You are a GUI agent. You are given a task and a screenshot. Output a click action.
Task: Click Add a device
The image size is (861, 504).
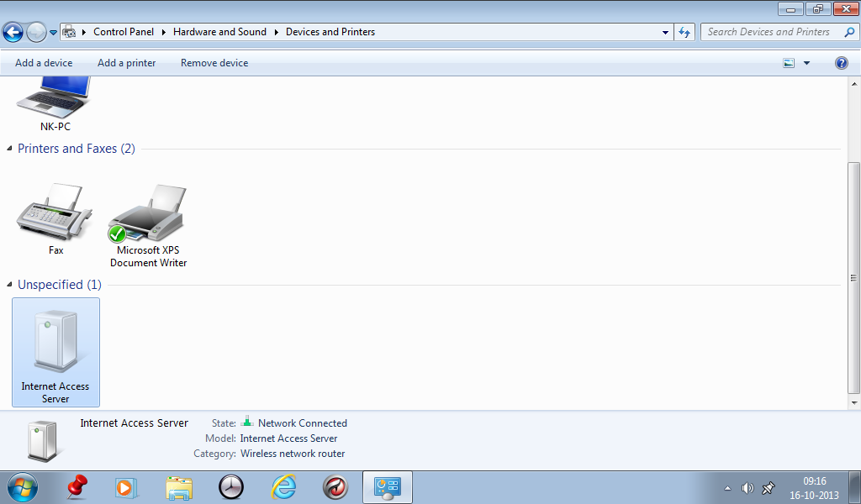[x=44, y=63]
